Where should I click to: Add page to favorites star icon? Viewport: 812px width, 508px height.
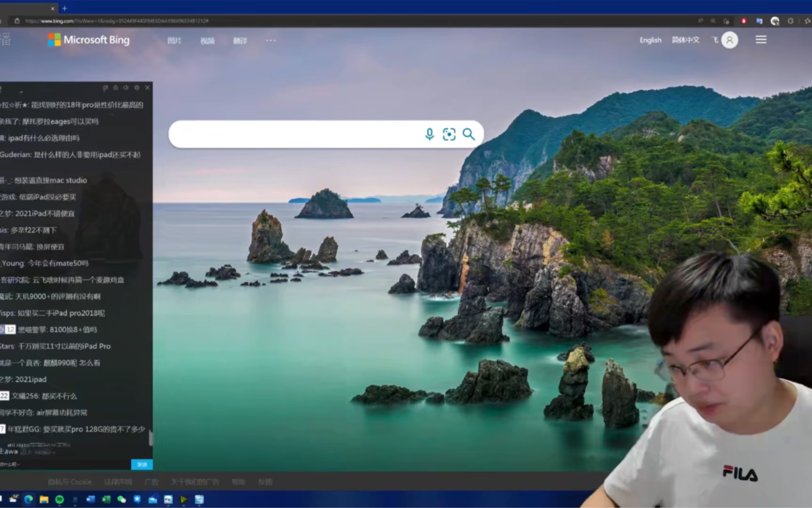[x=726, y=21]
